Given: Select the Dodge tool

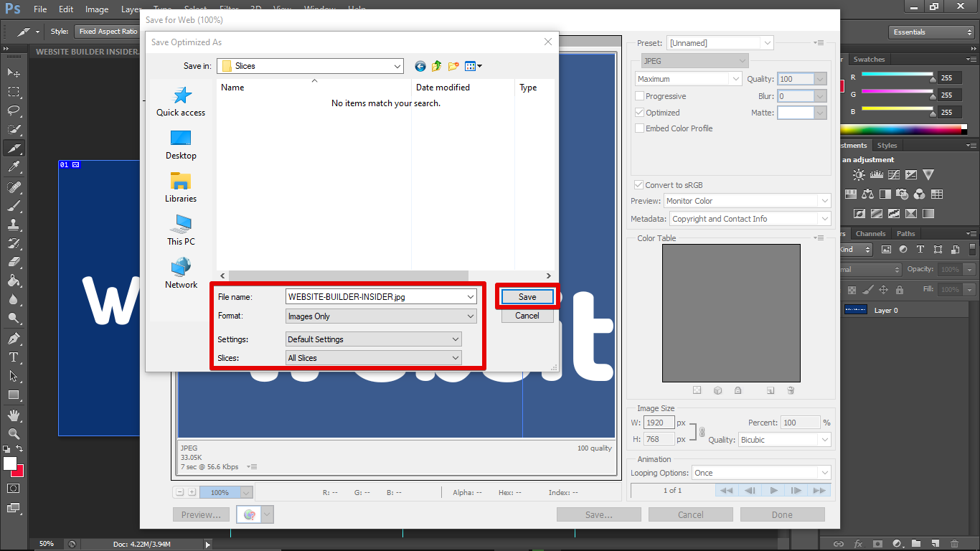Looking at the screenshot, I should (x=14, y=318).
